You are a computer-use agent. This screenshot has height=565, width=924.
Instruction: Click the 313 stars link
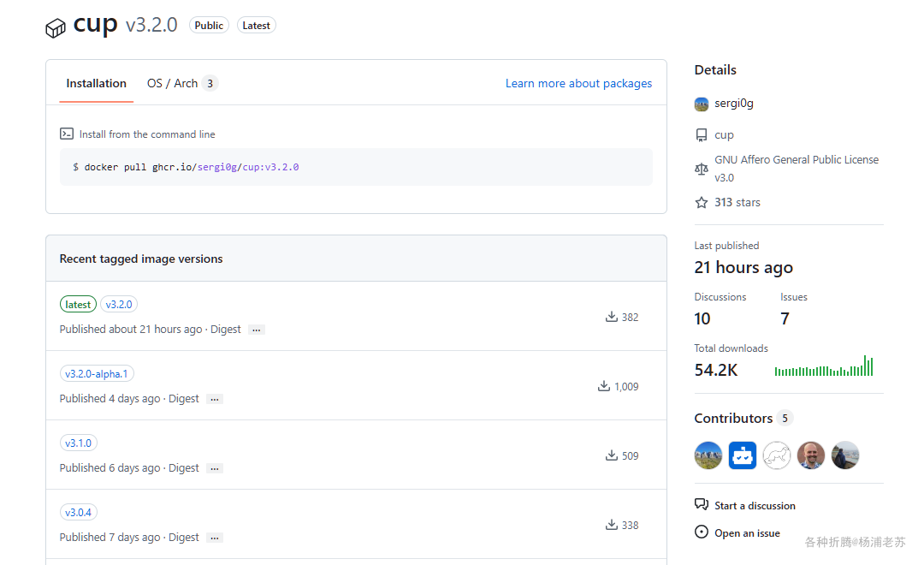(737, 202)
